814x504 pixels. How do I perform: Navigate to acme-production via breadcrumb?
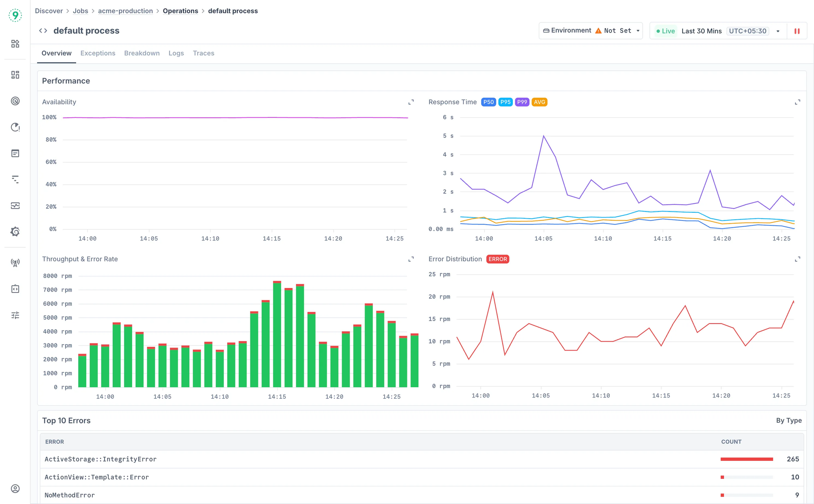point(125,11)
